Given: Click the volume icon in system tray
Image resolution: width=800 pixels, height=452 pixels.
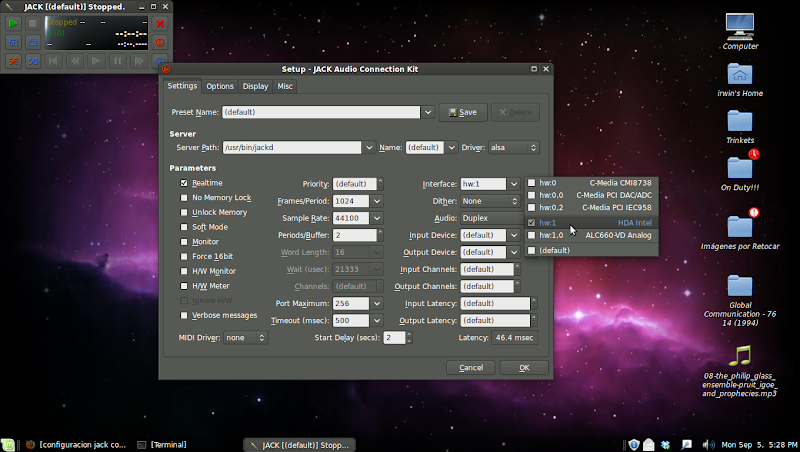Looking at the screenshot, I should pos(709,444).
